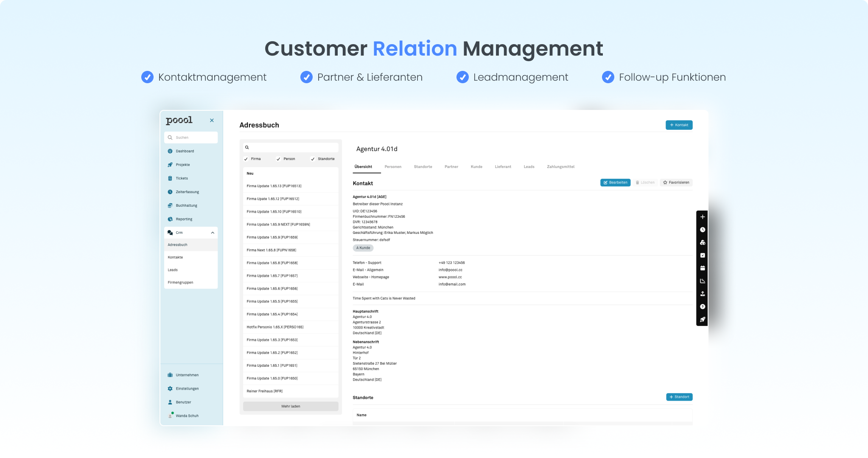868x458 pixels.
Task: Click the magnifier icon in address list search
Action: pyautogui.click(x=247, y=147)
